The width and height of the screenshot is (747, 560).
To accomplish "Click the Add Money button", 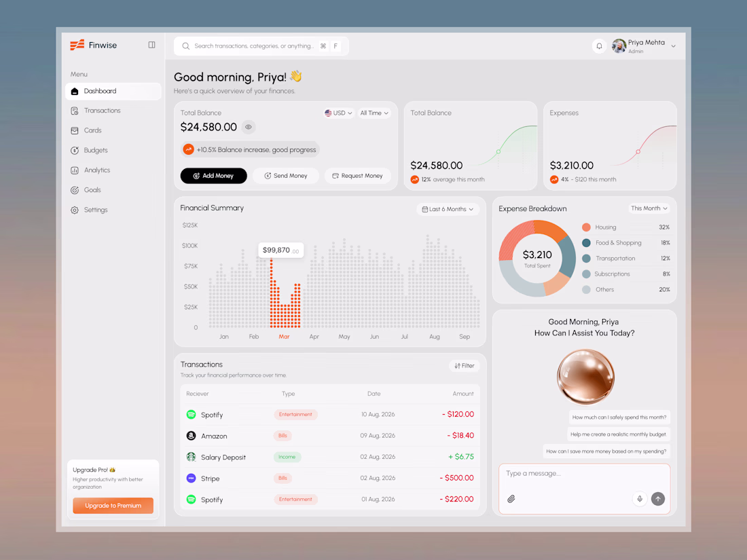I will tap(213, 176).
